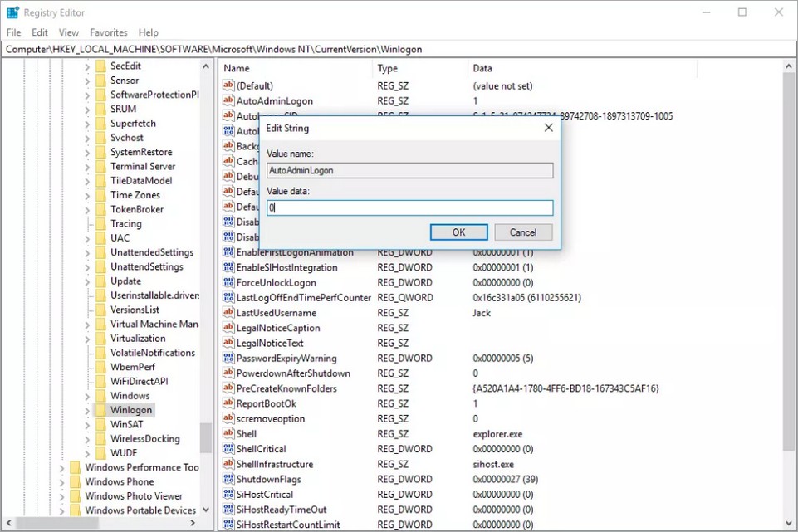The width and height of the screenshot is (798, 532).
Task: Expand the Time Zones key
Action: pos(87,195)
